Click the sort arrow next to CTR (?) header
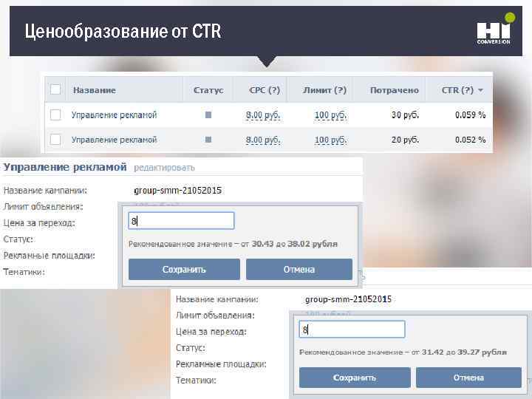This screenshot has height=399, width=532. point(480,90)
